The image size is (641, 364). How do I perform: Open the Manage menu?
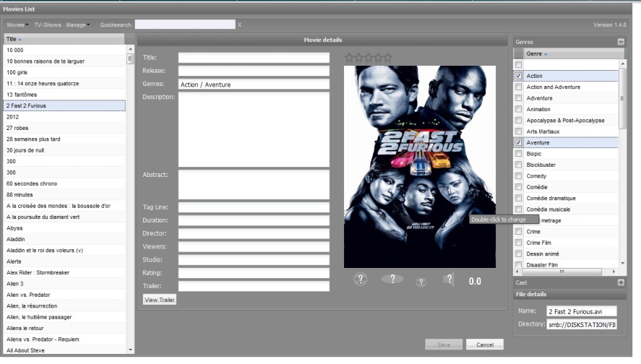click(x=77, y=25)
